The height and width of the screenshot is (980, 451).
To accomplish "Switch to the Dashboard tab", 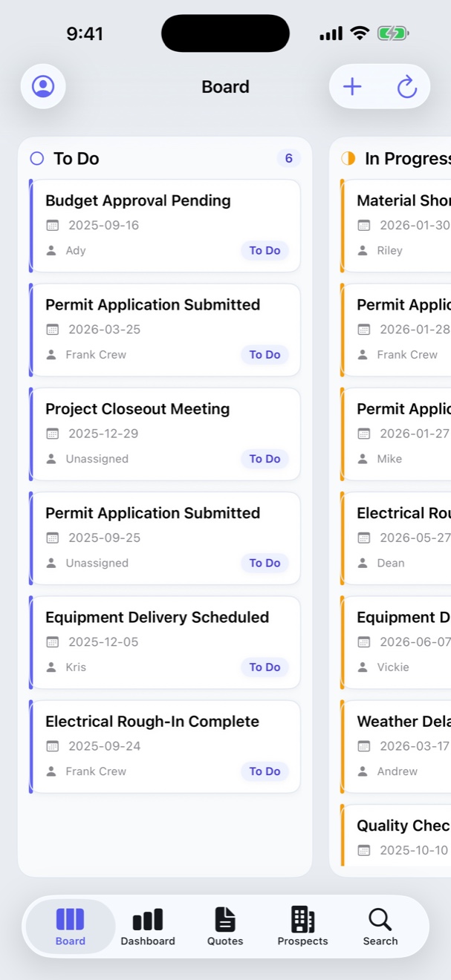I will coord(148,927).
